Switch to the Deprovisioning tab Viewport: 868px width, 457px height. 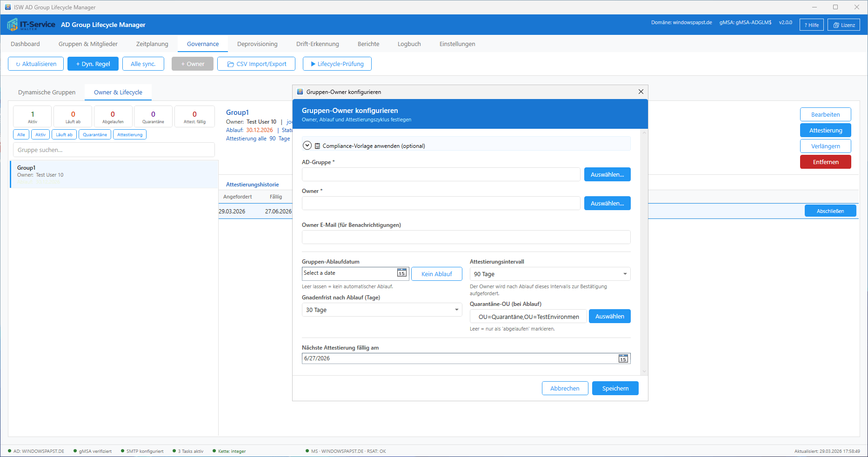click(257, 44)
